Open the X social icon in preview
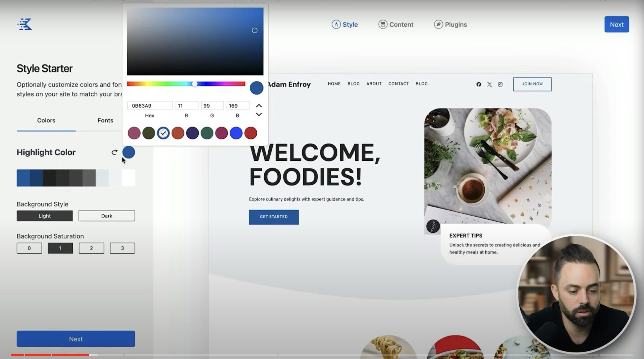The width and height of the screenshot is (644, 359). (489, 84)
